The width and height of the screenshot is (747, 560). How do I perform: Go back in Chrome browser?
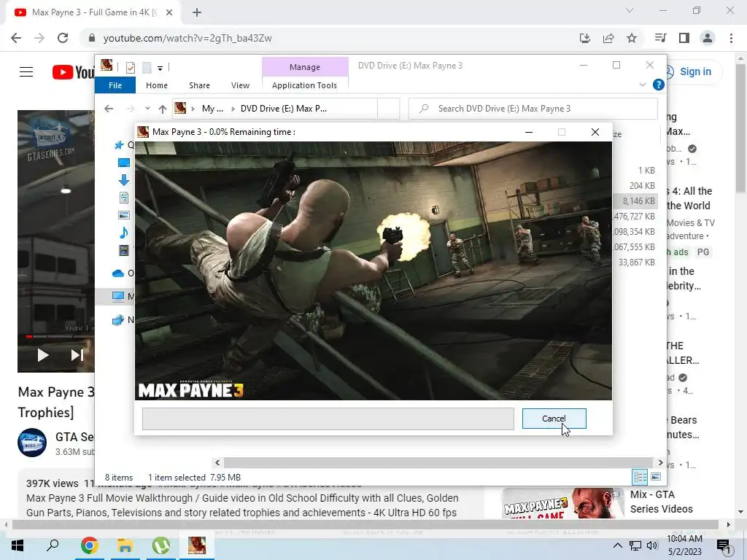[16, 38]
